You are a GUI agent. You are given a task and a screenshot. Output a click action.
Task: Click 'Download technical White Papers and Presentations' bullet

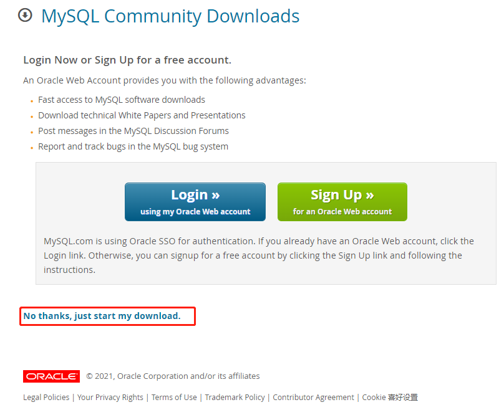142,115
